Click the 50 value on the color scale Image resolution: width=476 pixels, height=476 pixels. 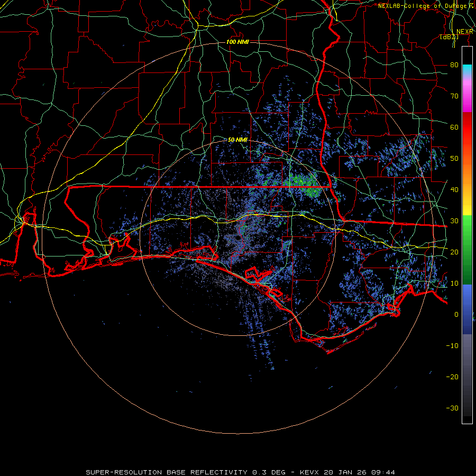click(x=454, y=159)
